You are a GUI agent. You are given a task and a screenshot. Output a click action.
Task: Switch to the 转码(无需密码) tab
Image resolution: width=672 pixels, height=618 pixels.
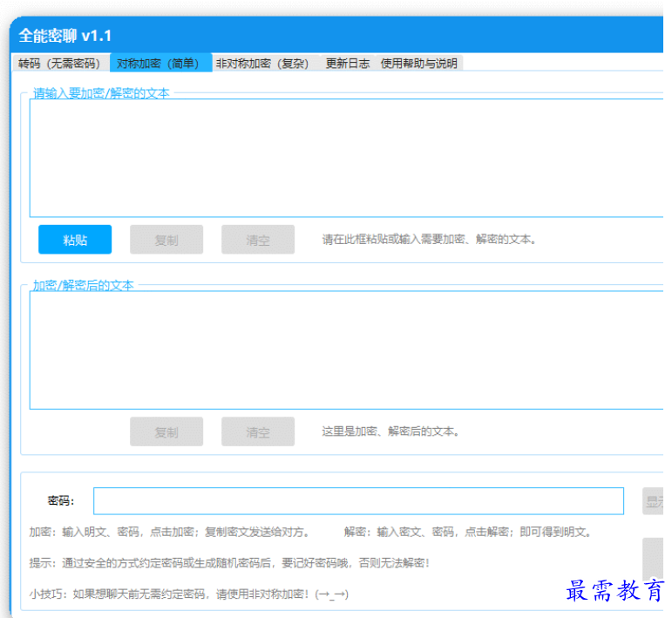coord(59,64)
